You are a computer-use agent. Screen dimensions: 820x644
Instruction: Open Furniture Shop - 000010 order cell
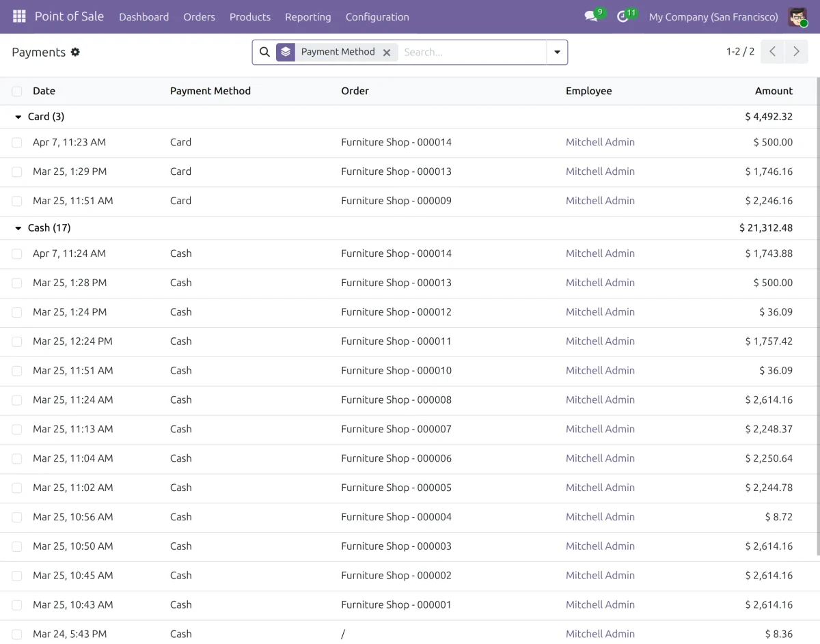(x=396, y=371)
